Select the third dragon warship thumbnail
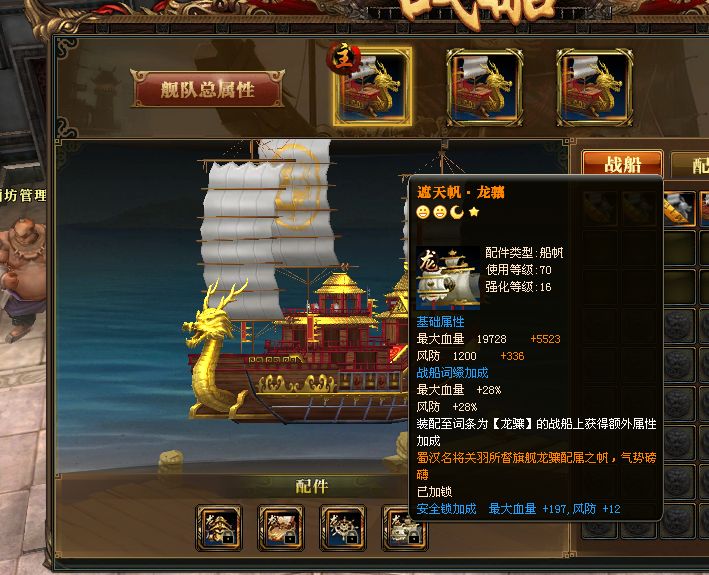The height and width of the screenshot is (575, 709). click(x=594, y=87)
